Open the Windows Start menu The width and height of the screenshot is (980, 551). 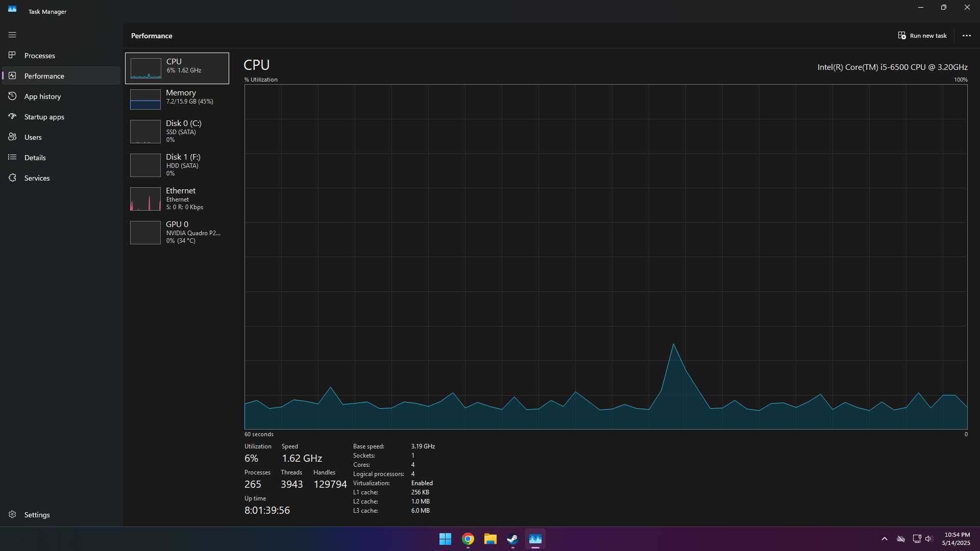click(445, 539)
